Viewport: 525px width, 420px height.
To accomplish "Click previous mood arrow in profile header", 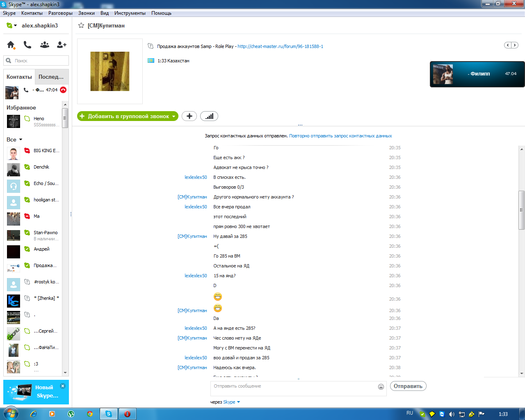I will pyautogui.click(x=508, y=45).
